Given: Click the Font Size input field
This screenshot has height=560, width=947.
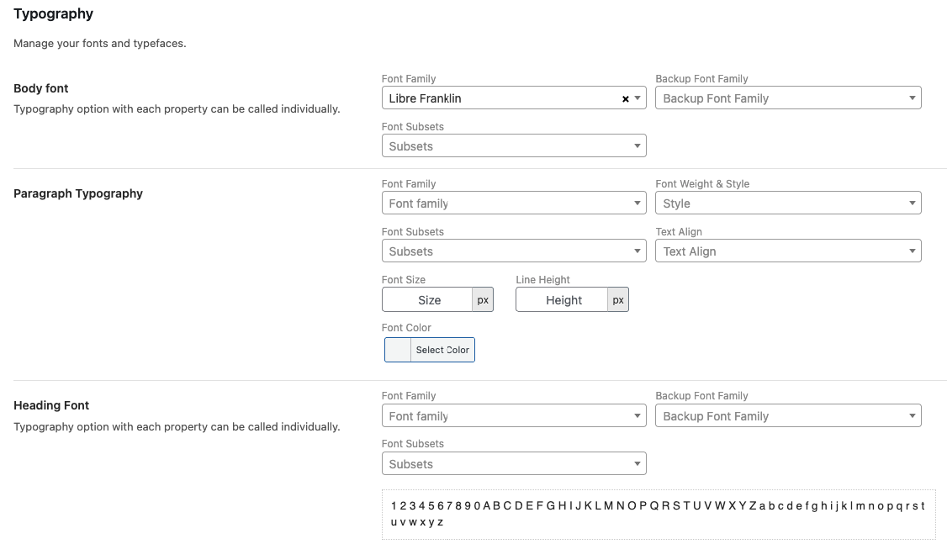Looking at the screenshot, I should 428,300.
